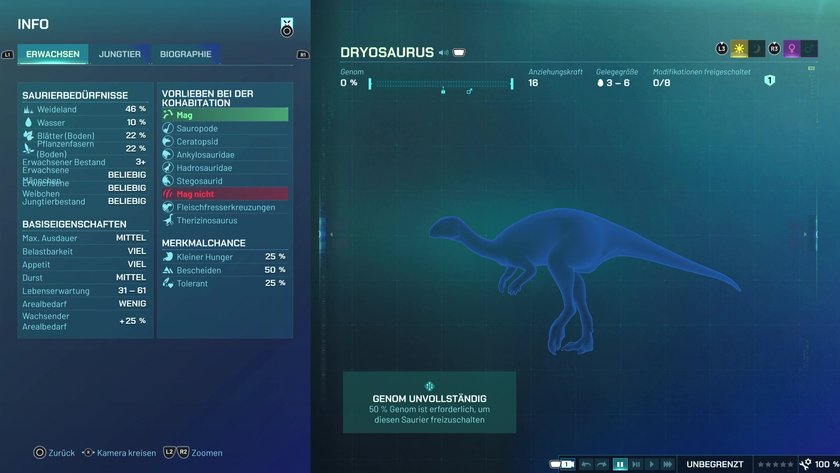Click the DRYOSAURUS title
This screenshot has height=473, width=840.
387,52
